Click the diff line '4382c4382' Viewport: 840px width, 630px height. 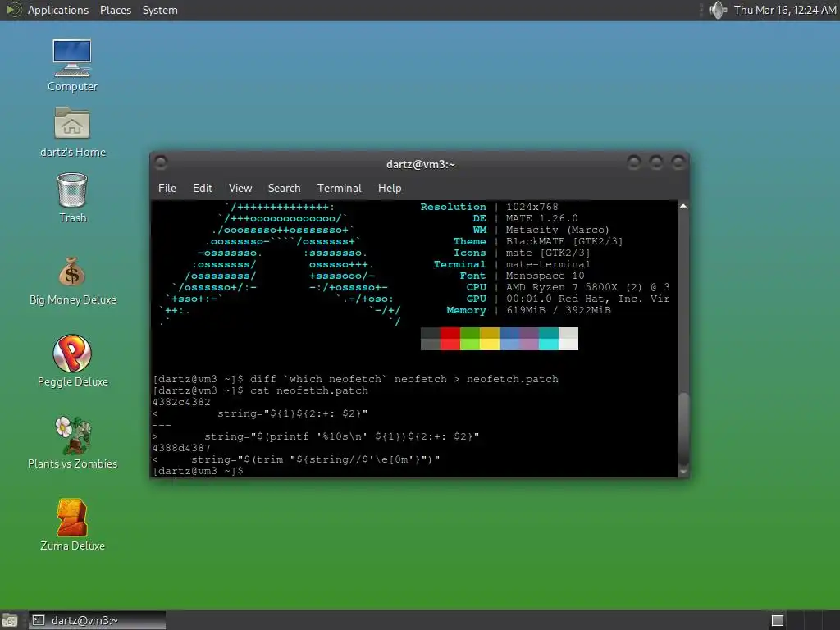coord(181,402)
